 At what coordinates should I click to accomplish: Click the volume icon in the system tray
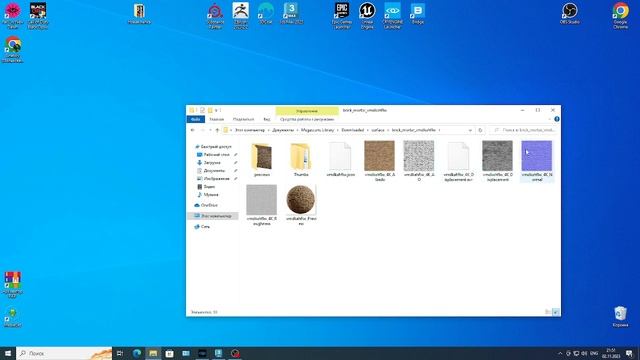tap(584, 353)
